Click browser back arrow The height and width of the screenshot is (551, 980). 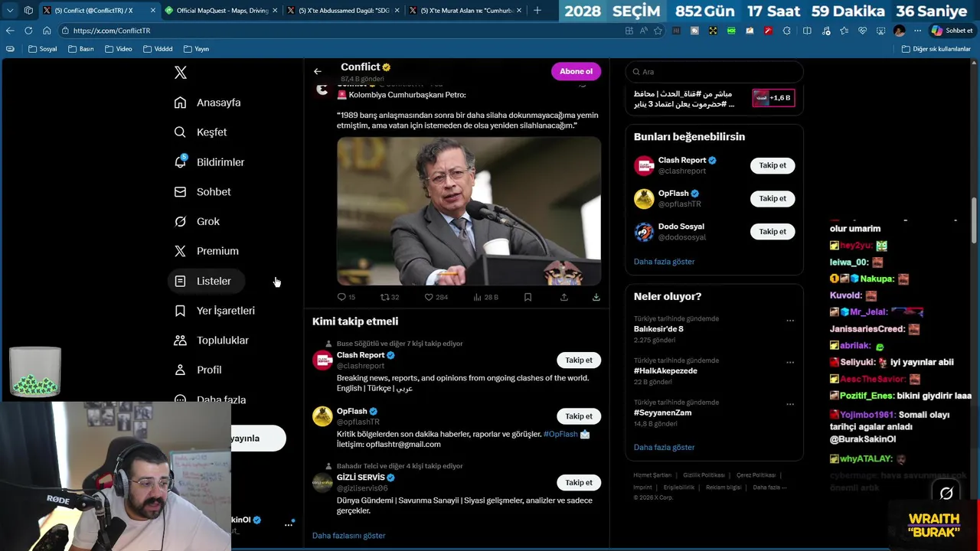click(x=10, y=31)
